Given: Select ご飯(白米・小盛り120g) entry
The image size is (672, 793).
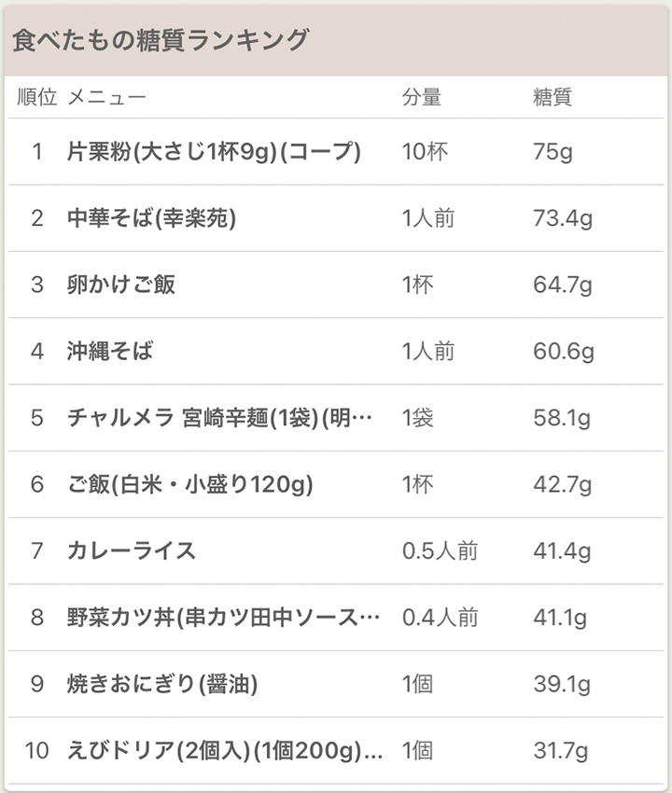Looking at the screenshot, I should click(x=336, y=484).
